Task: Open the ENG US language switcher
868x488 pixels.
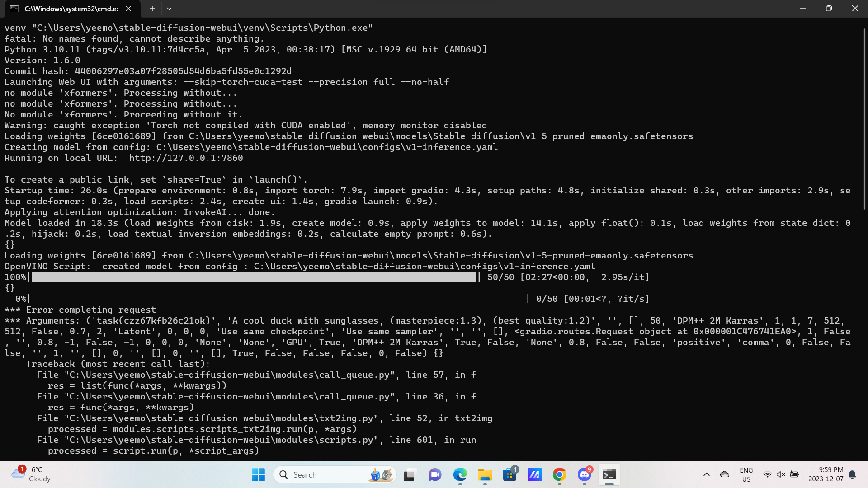Action: 746,475
